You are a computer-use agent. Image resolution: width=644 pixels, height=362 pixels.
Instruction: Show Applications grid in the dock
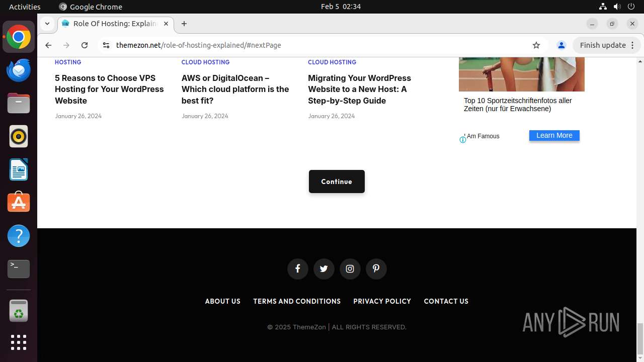[x=19, y=342]
